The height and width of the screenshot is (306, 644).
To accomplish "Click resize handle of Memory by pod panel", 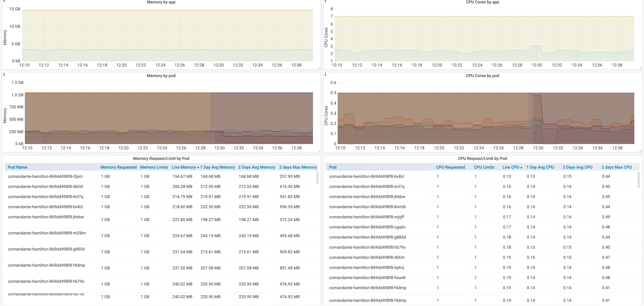I will (x=319, y=151).
